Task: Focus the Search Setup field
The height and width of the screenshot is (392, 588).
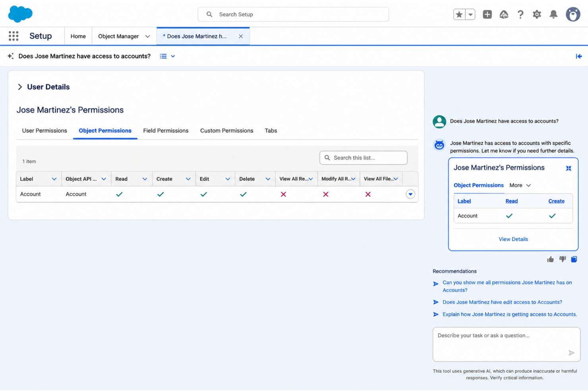Action: 293,14
